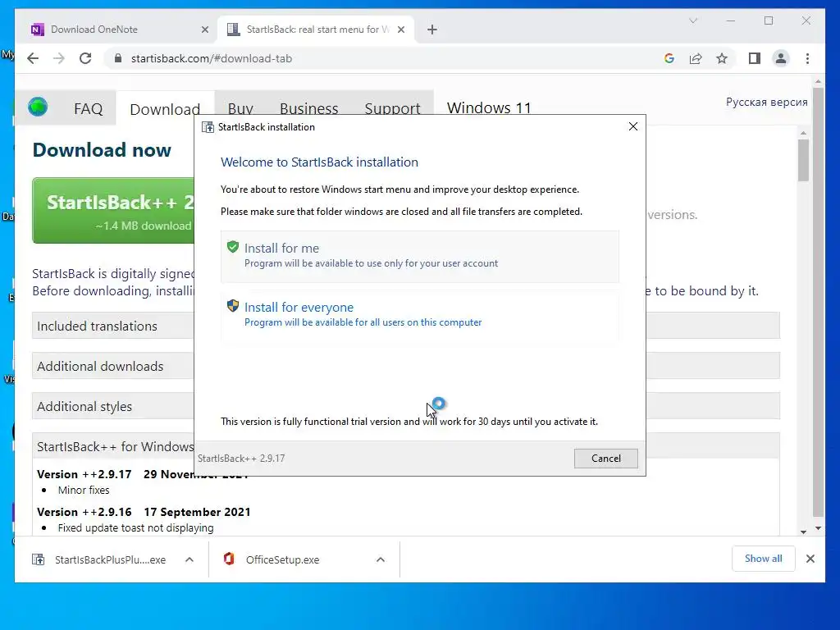
Task: Show all downloads
Action: [x=763, y=559]
